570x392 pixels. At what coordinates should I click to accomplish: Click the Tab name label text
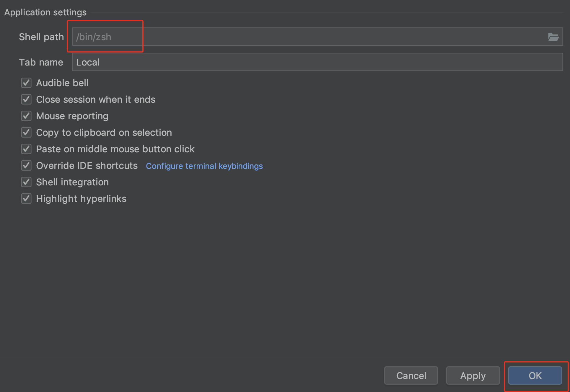click(x=41, y=62)
